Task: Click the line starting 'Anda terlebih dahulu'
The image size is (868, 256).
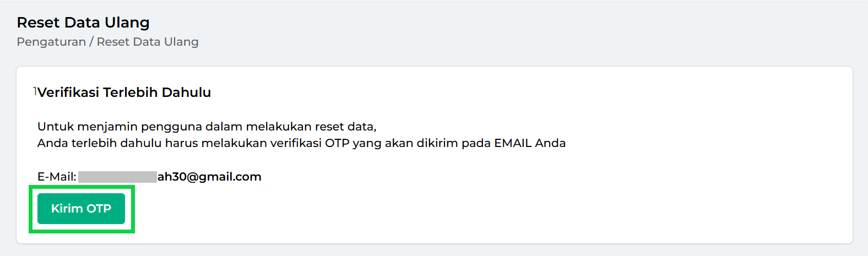Action: [x=301, y=143]
